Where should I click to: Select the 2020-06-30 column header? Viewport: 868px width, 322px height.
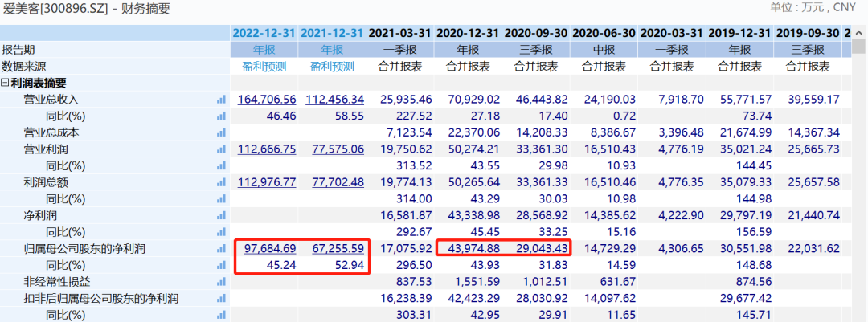coord(604,33)
